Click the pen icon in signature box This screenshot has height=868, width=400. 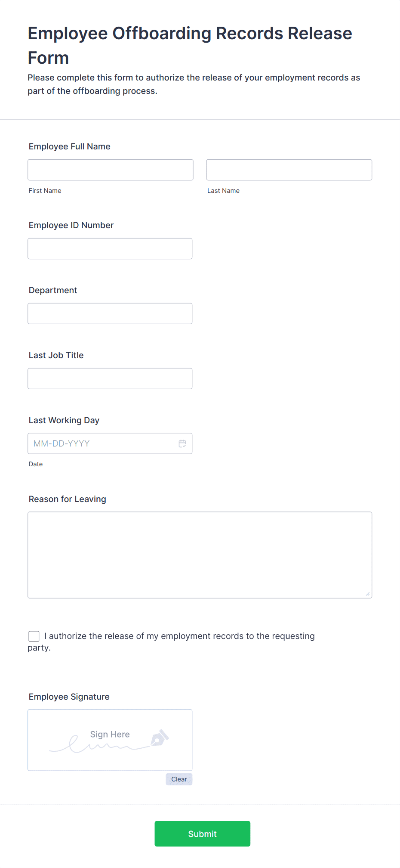coord(160,738)
